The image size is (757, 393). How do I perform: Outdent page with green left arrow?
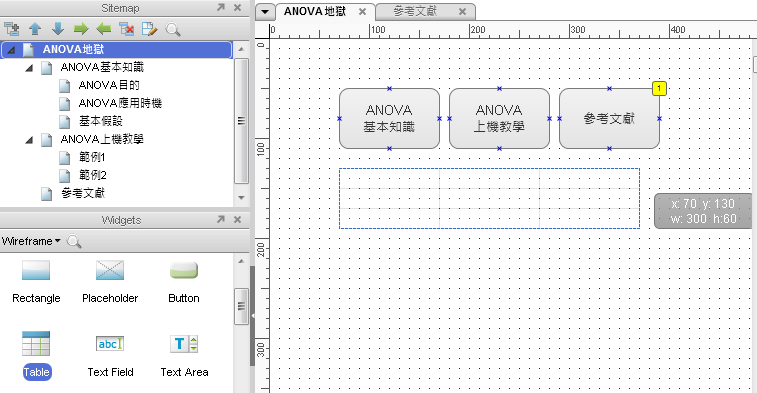(103, 29)
